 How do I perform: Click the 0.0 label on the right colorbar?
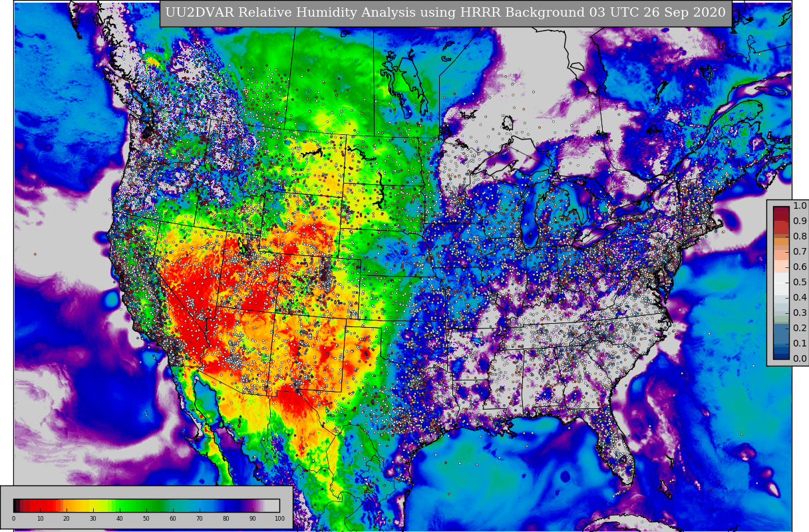coord(800,359)
